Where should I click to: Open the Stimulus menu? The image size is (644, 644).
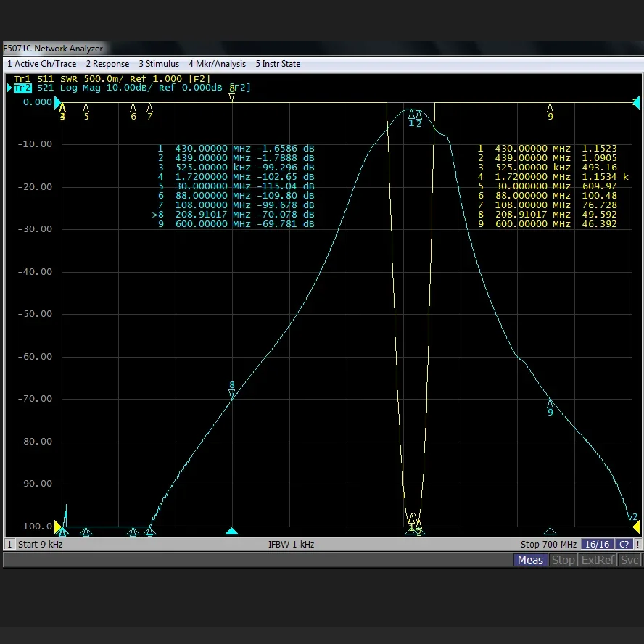point(159,64)
